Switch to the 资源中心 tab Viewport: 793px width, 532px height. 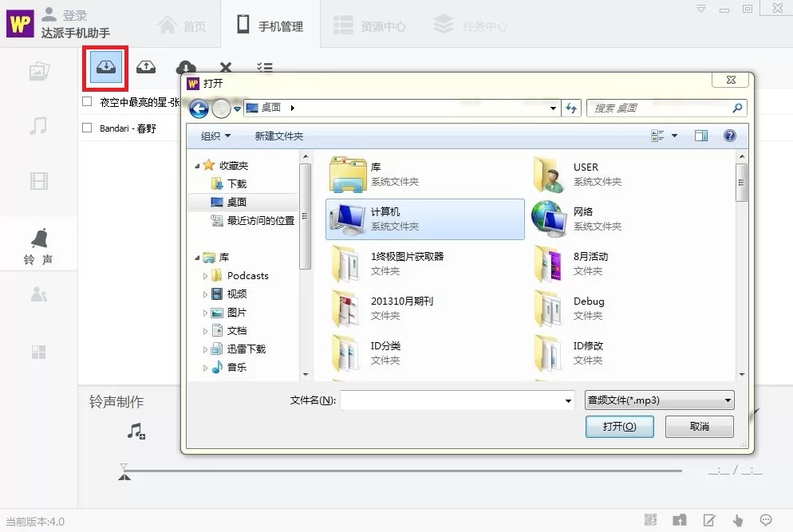click(x=369, y=26)
